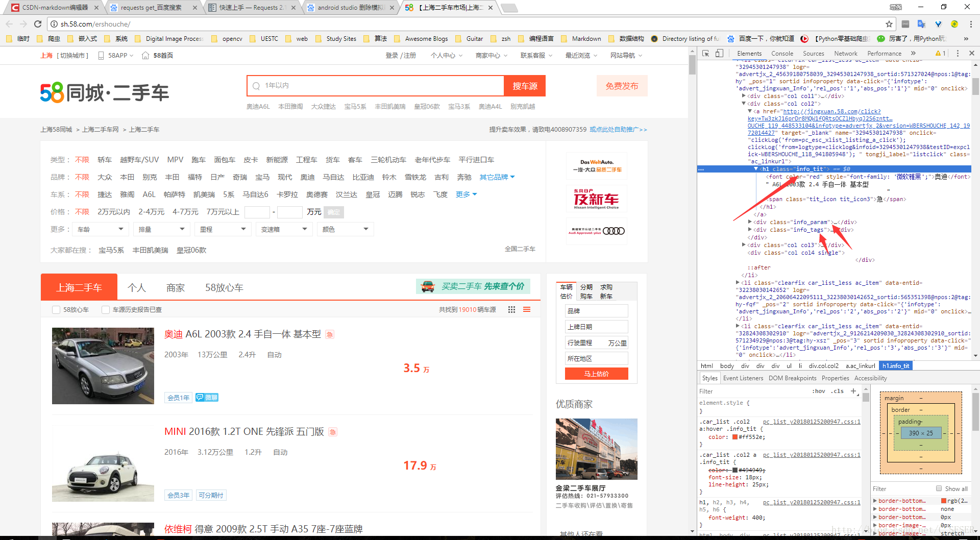Viewport: 980px width, 540px height.
Task: Open the 颜色 dropdown
Action: (346, 230)
